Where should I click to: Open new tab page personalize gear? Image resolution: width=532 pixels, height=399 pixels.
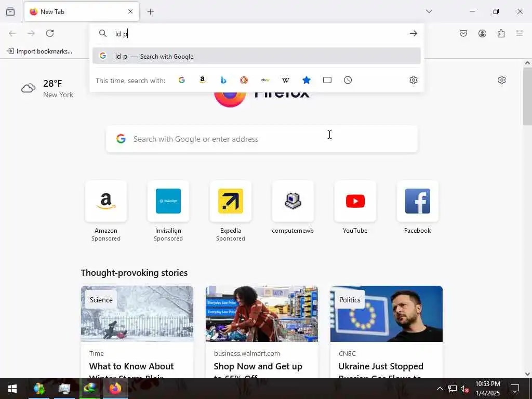[502, 80]
